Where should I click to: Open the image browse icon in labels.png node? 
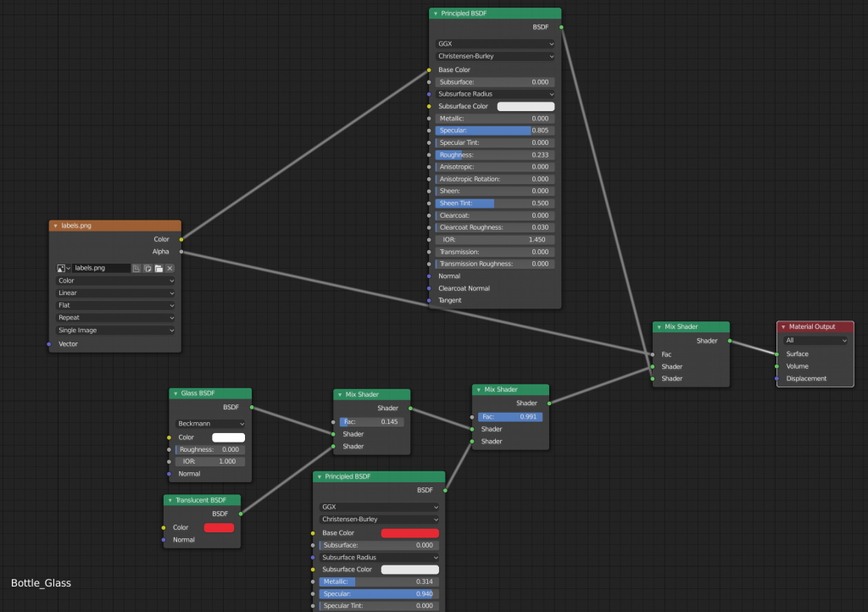63,269
